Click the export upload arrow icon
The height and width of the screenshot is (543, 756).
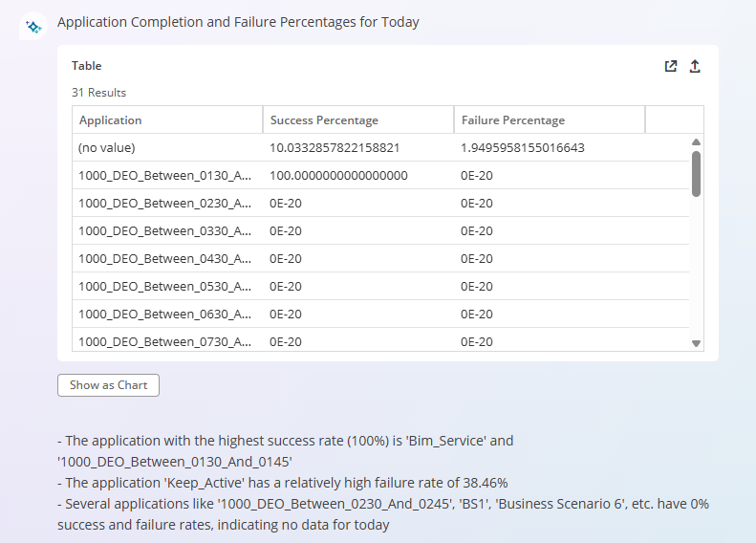click(x=695, y=66)
